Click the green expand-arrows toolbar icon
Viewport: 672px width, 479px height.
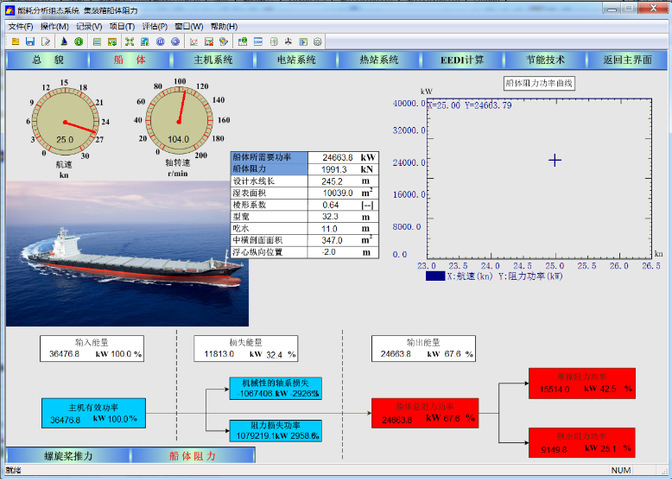(128, 42)
